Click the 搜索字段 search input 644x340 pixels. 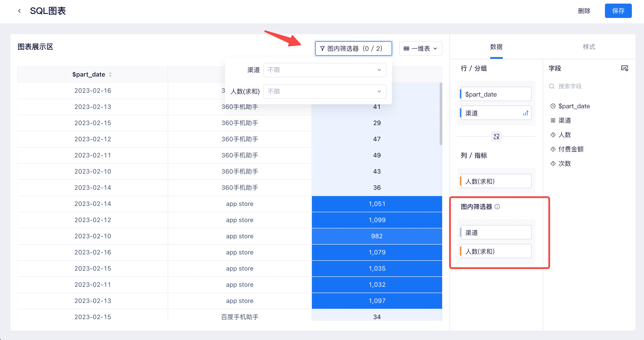[589, 86]
